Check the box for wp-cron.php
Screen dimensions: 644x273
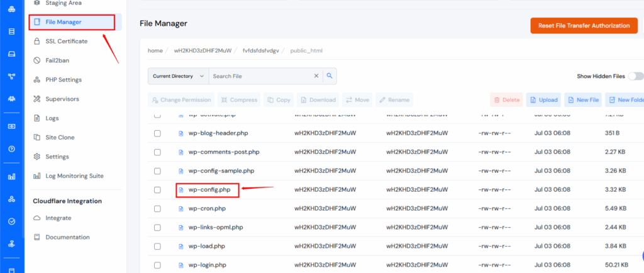(x=157, y=209)
